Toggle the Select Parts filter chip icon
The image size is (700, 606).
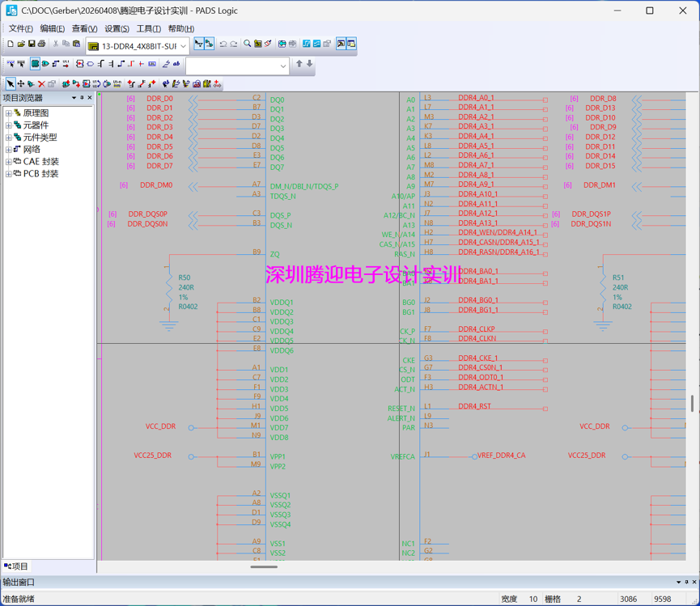tap(35, 64)
